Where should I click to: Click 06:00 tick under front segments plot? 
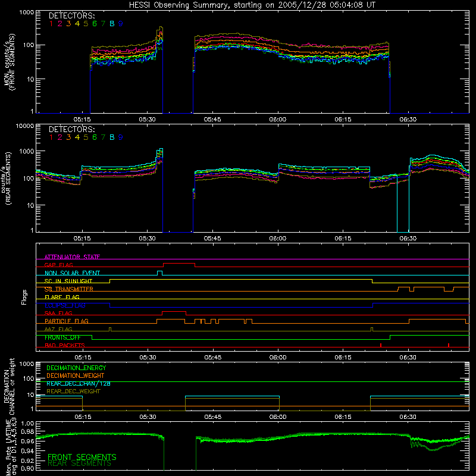(277, 120)
